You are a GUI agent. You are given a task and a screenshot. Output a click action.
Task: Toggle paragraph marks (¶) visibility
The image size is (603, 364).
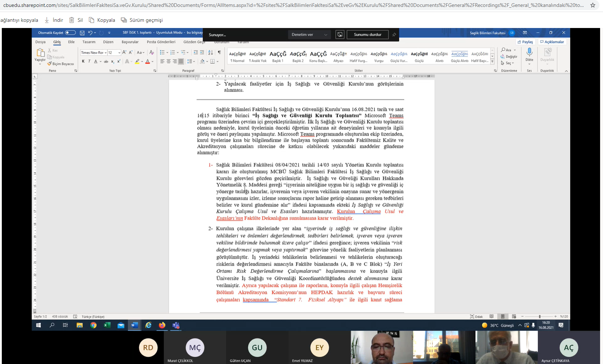point(219,52)
